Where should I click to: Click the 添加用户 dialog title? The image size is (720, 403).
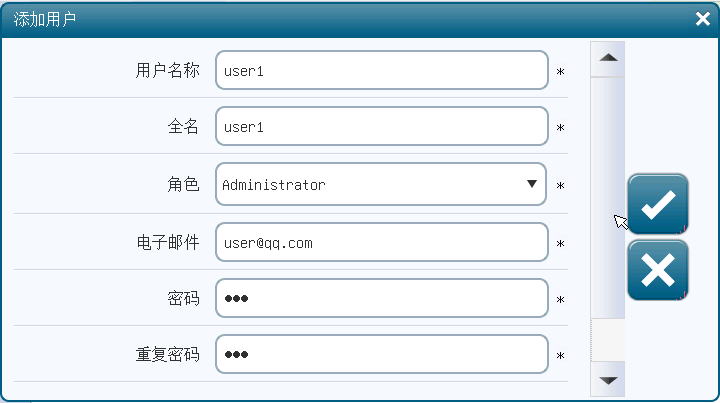click(45, 19)
